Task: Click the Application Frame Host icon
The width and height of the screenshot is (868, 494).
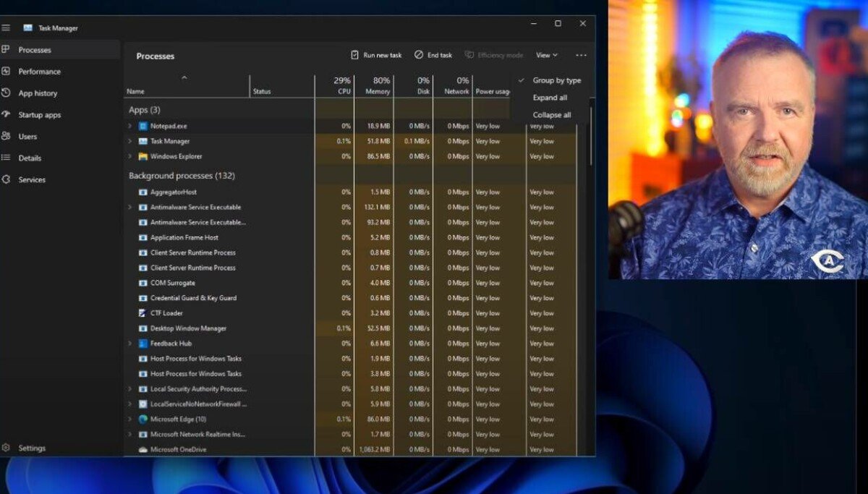Action: click(x=143, y=237)
